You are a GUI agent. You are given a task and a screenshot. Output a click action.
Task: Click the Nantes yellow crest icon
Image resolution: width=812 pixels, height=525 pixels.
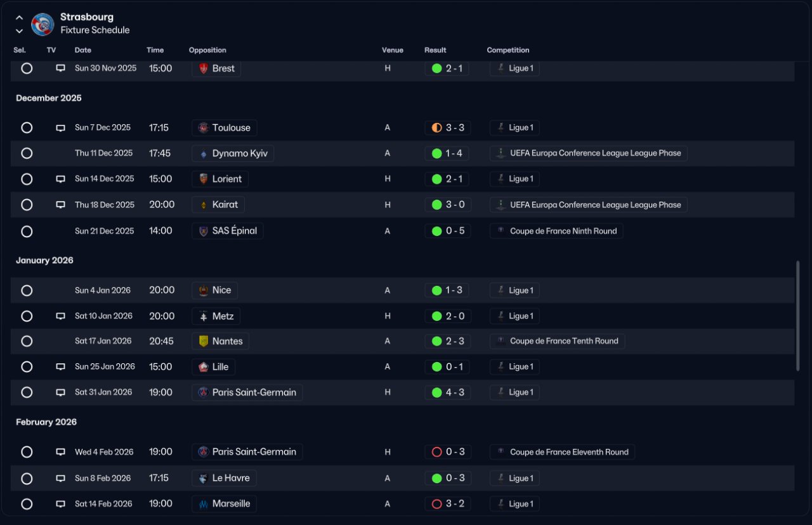pyautogui.click(x=203, y=341)
